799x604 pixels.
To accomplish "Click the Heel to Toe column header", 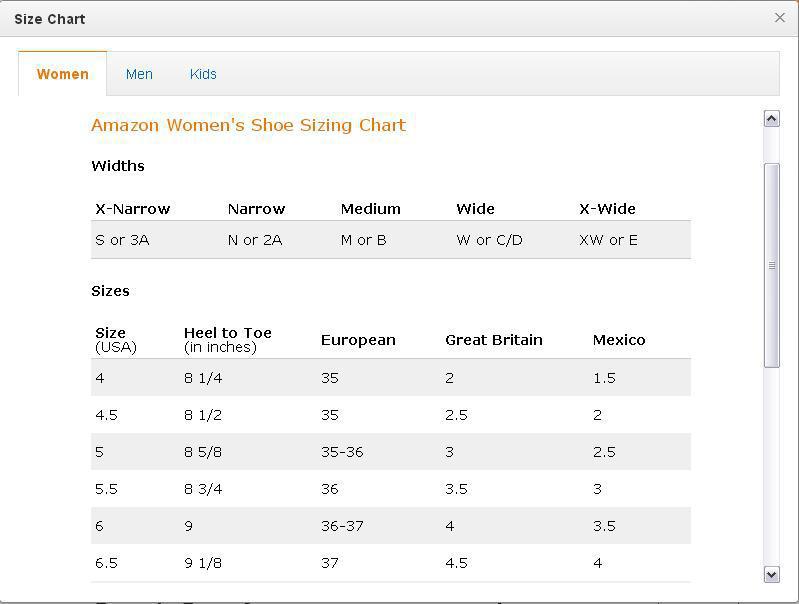I will point(228,340).
